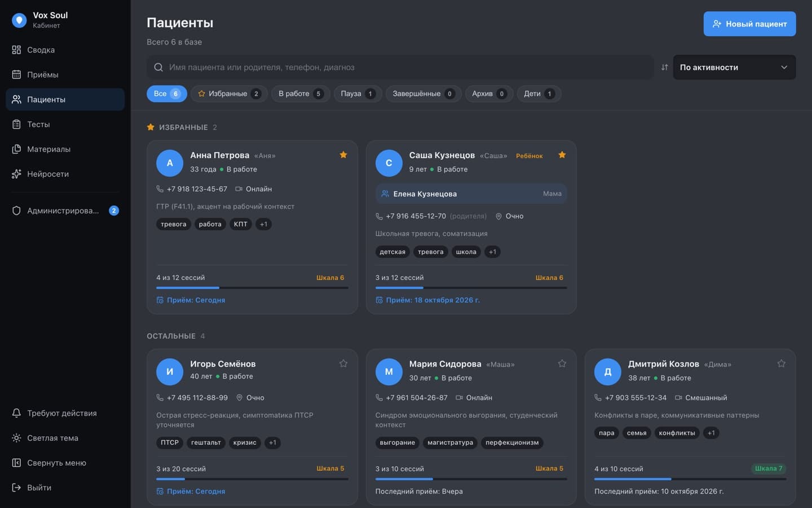Show +1 more tags on Саша Кузнецов card

click(x=492, y=252)
